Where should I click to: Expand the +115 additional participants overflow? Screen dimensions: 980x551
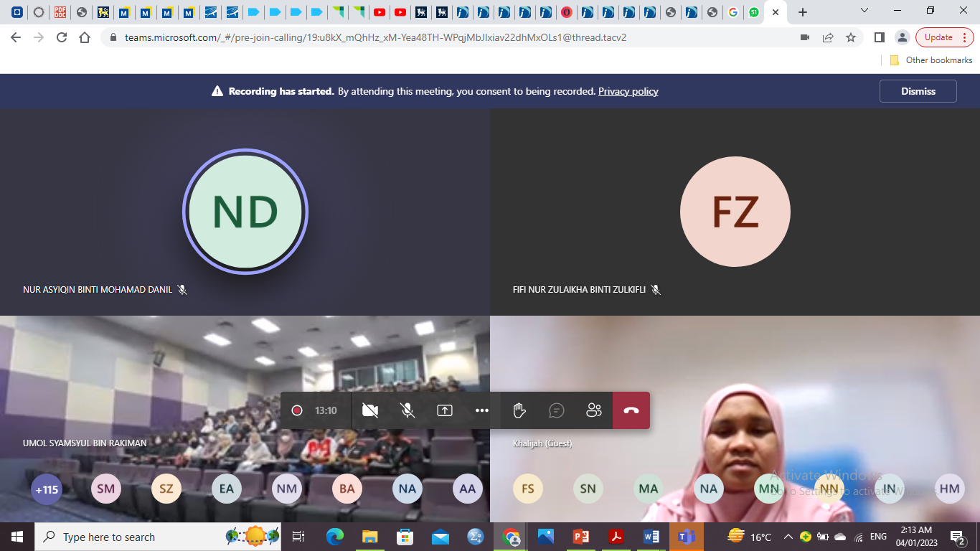[x=47, y=489]
